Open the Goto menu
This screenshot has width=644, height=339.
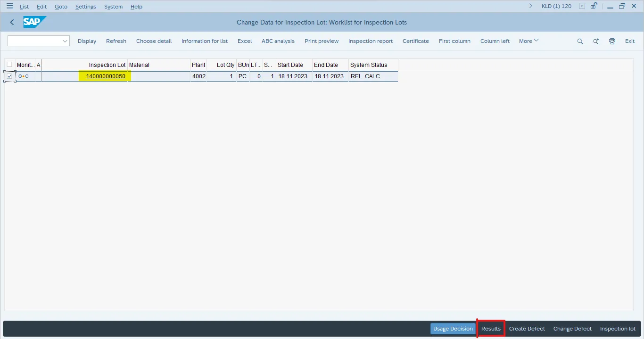click(x=61, y=7)
